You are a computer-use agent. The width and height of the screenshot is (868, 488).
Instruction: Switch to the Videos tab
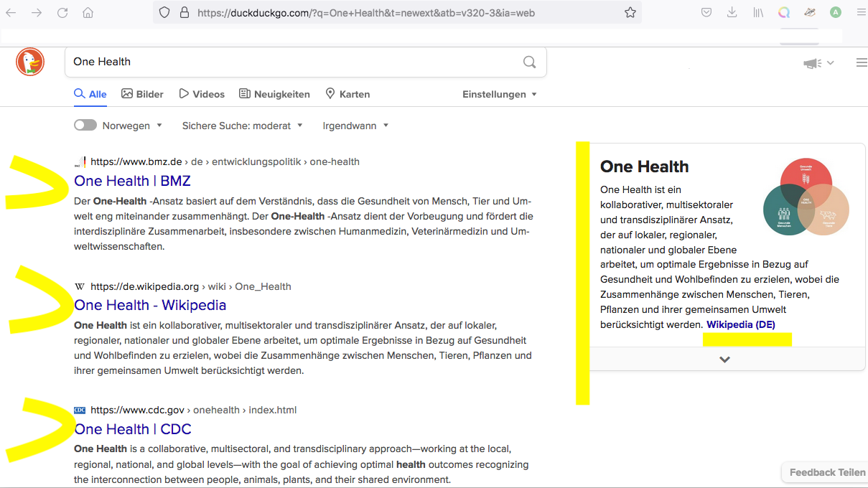coord(202,94)
